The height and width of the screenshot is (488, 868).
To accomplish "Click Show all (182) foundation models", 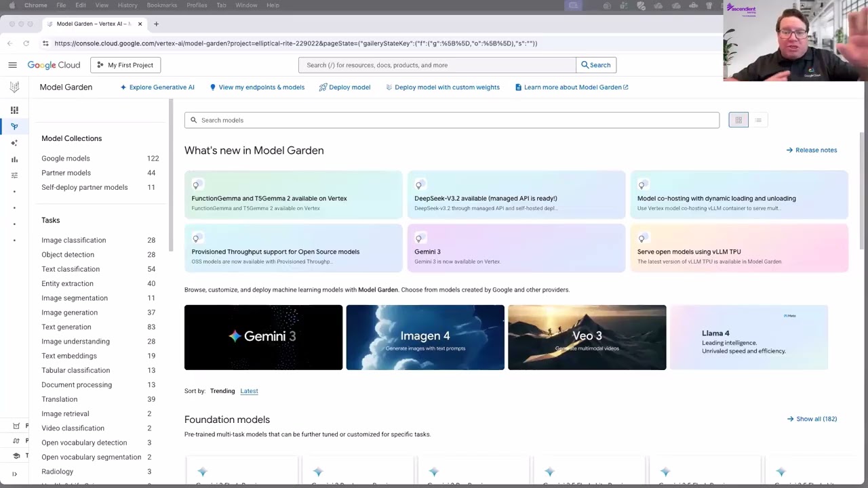I will pyautogui.click(x=812, y=419).
